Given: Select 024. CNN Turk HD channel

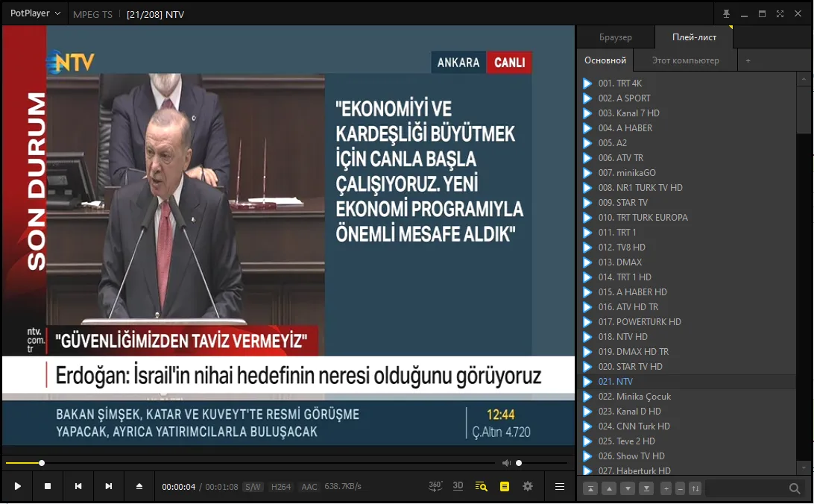Looking at the screenshot, I should coord(634,426).
